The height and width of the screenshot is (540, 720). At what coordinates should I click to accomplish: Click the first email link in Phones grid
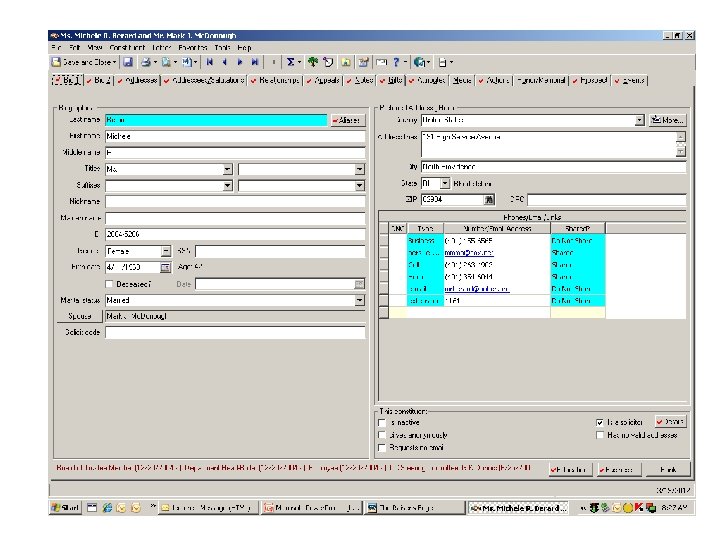coord(469,253)
